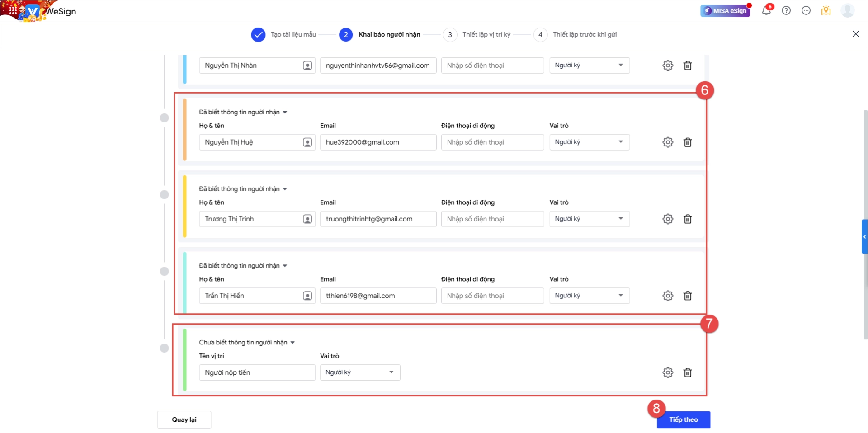868x433 pixels.
Task: Open app launcher grid icon
Action: (x=12, y=10)
